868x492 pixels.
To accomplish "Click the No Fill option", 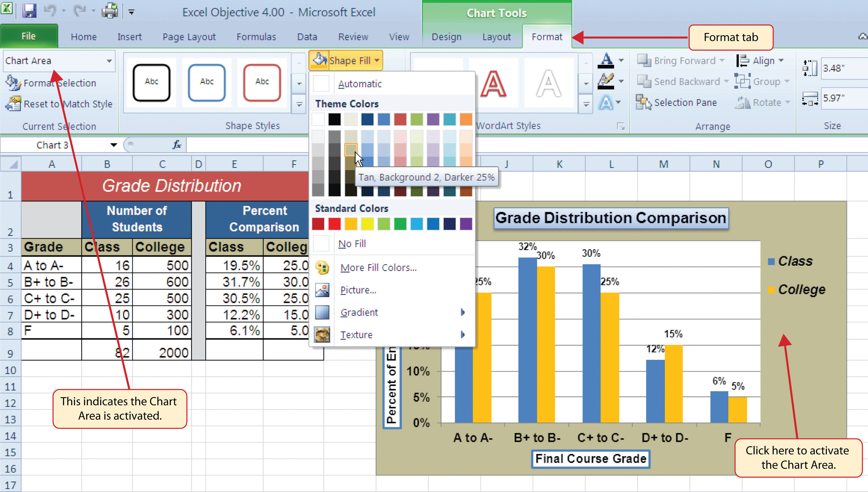I will coord(352,243).
